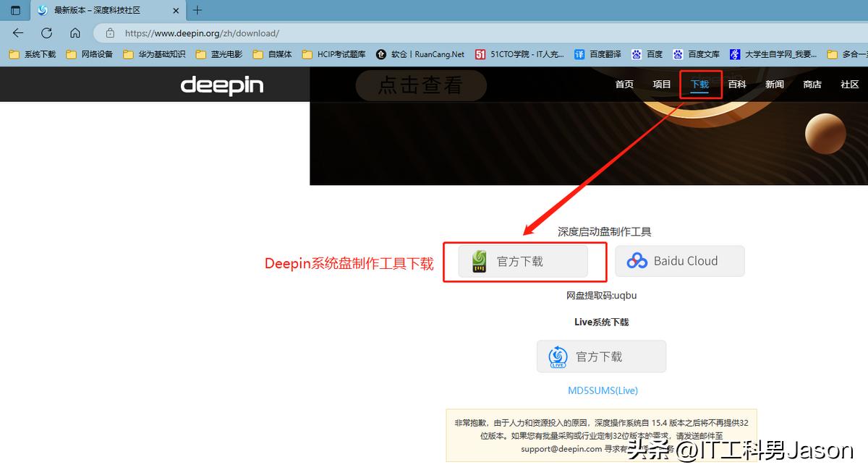The image size is (868, 475).
Task: Open the 系统下载 bookmark folder
Action: click(31, 54)
